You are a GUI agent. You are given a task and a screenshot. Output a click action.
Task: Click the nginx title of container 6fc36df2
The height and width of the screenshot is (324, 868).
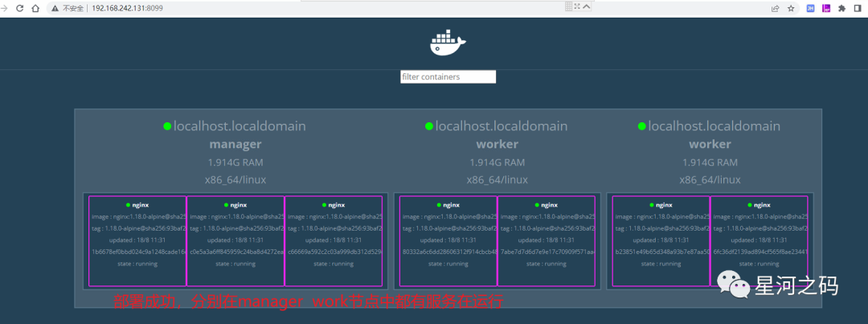pos(762,205)
